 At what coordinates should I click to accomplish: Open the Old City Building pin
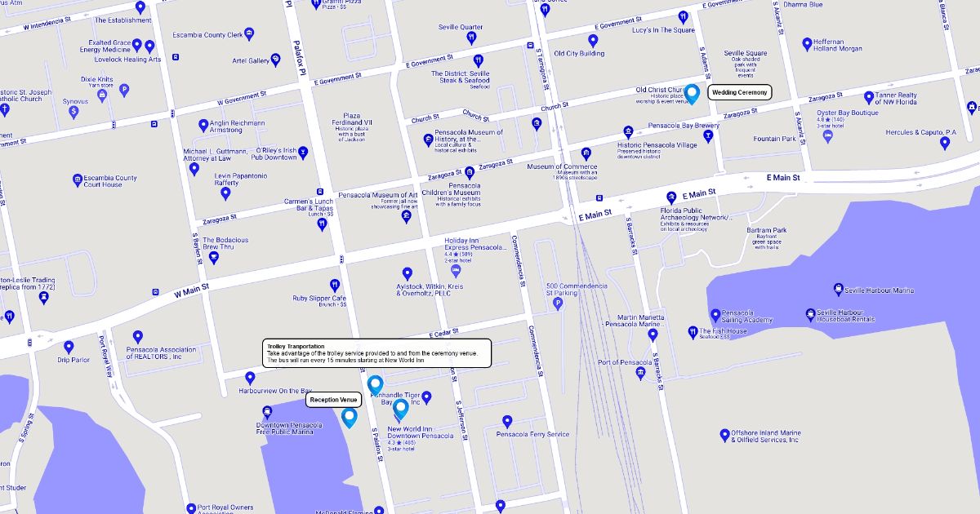pos(593,40)
